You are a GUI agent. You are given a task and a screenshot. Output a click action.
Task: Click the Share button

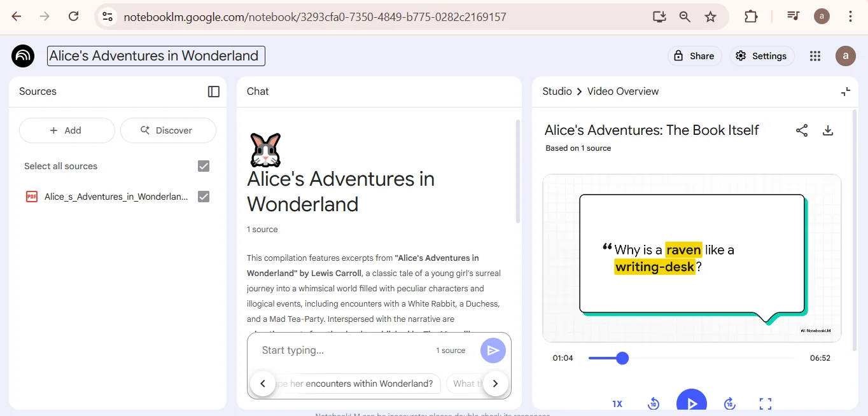point(694,56)
